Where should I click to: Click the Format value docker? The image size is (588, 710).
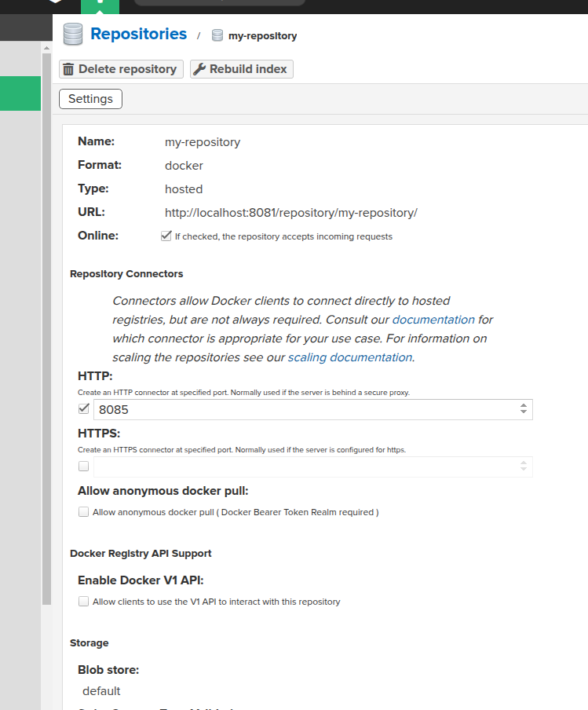184,166
